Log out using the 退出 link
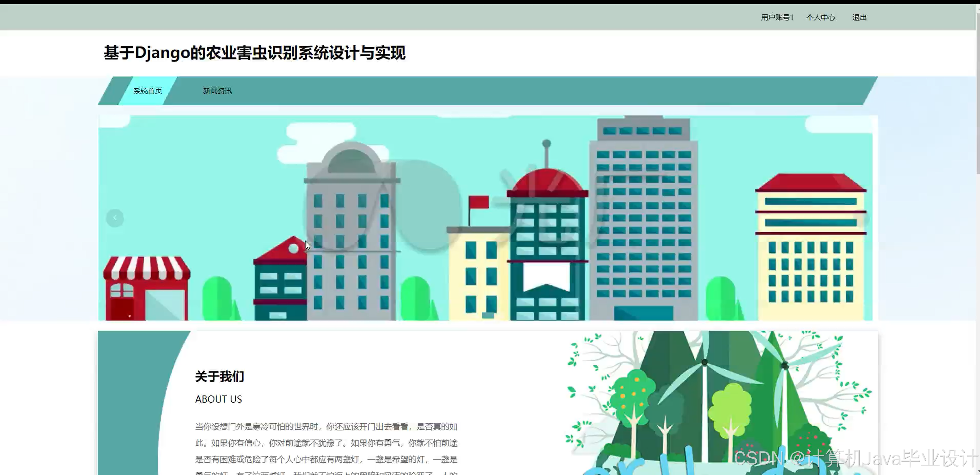Image resolution: width=980 pixels, height=475 pixels. tap(859, 18)
